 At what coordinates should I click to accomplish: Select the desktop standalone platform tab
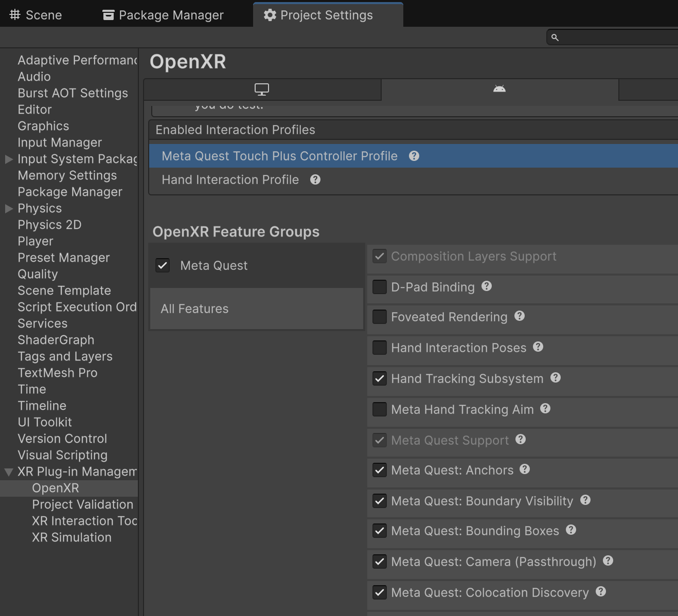click(262, 89)
